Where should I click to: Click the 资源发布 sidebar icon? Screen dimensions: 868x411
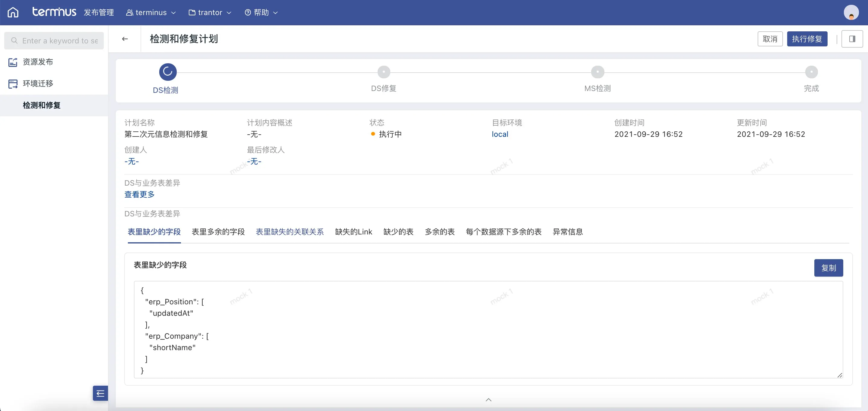point(13,62)
